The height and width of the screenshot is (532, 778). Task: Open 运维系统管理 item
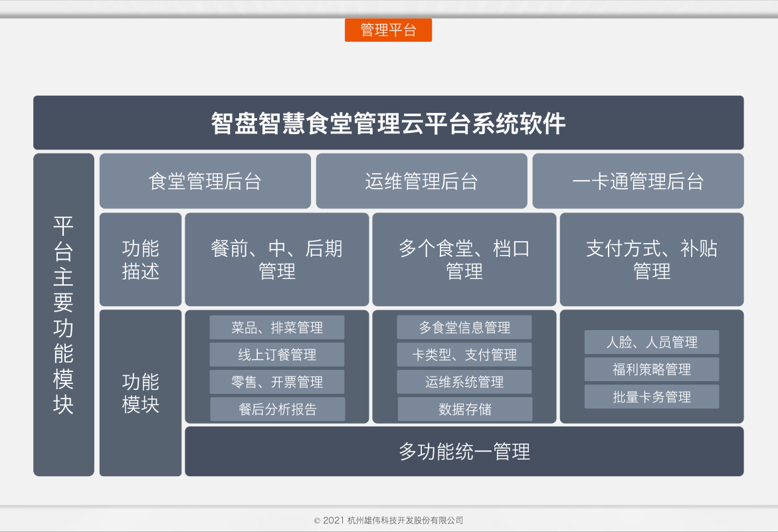tap(464, 381)
